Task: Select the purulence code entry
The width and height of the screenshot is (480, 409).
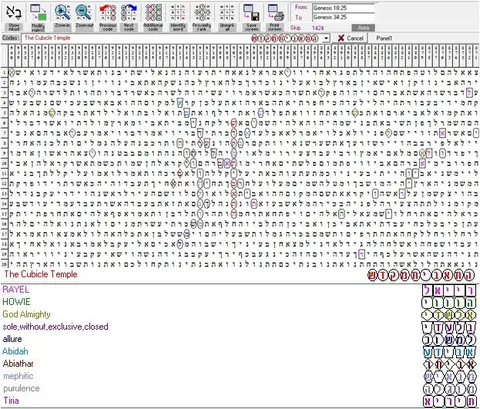Action: [x=21, y=388]
